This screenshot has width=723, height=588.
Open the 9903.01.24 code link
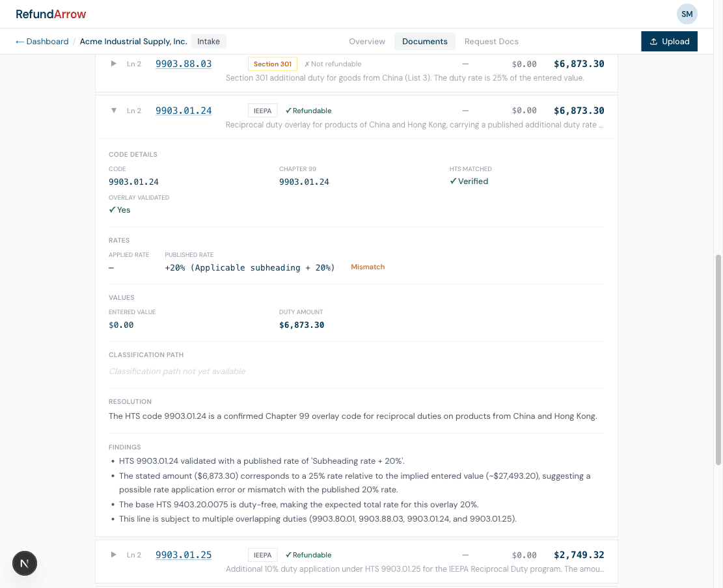click(183, 110)
